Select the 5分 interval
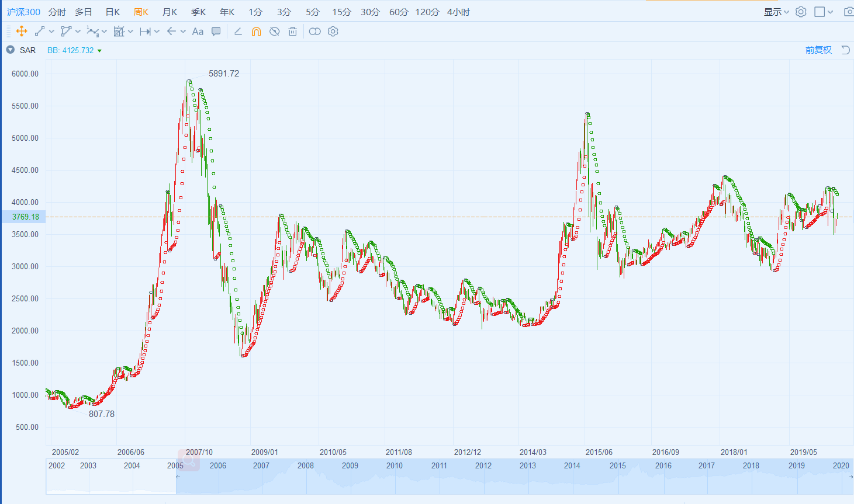854x504 pixels. click(313, 12)
